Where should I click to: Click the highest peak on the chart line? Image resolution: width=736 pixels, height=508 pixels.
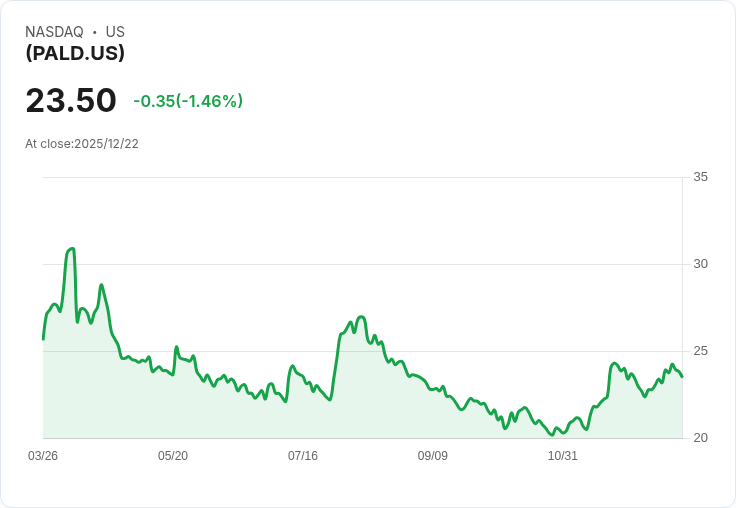tap(72, 248)
